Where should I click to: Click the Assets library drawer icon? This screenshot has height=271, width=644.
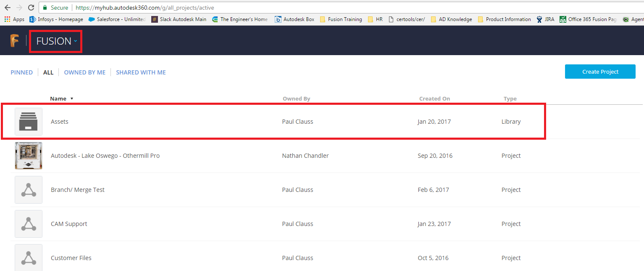coord(29,122)
